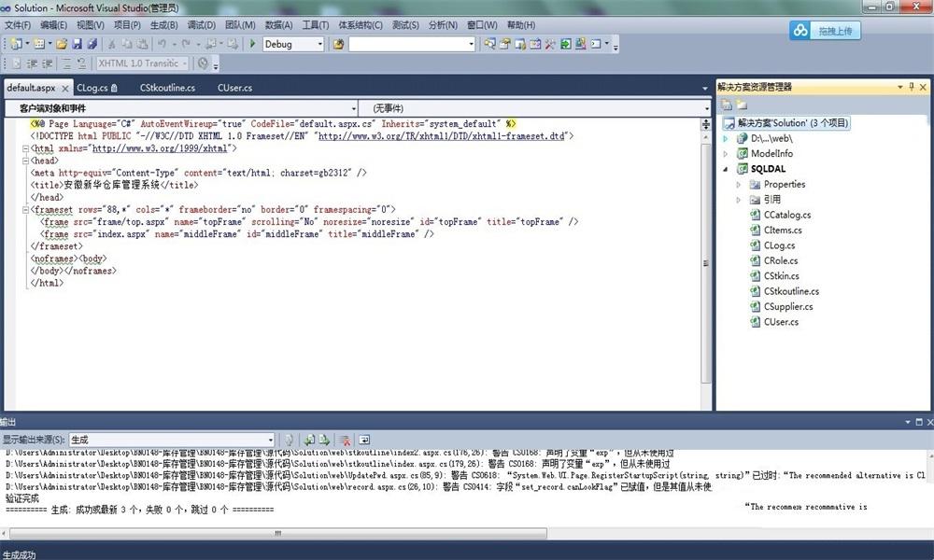Click the New Project toolbar icon
The width and height of the screenshot is (934, 560).
pos(16,44)
